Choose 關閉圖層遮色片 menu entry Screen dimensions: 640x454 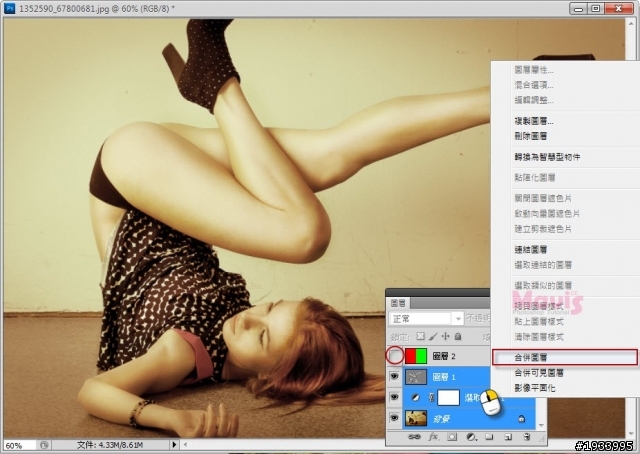point(543,198)
